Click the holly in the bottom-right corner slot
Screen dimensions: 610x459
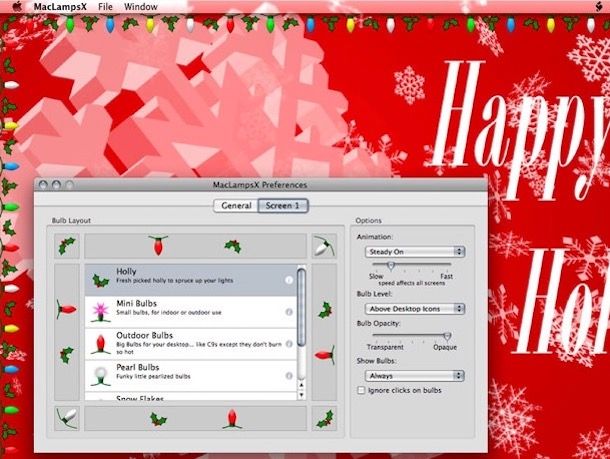(x=325, y=419)
